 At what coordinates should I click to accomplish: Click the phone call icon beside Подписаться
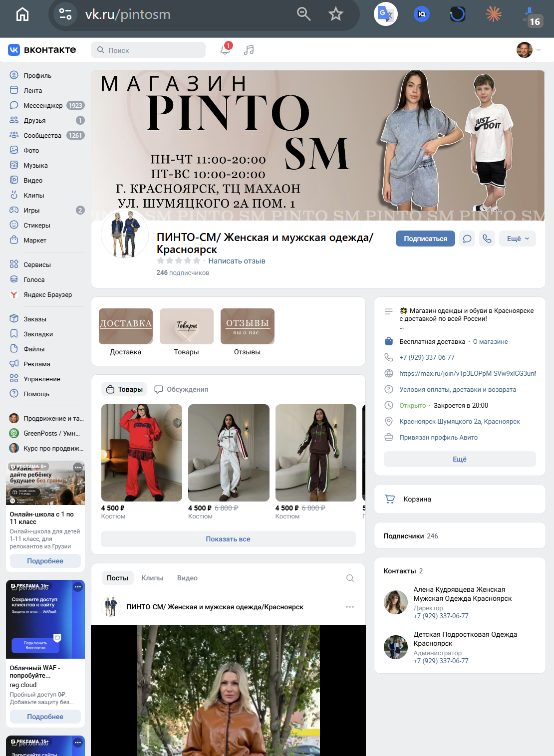487,239
